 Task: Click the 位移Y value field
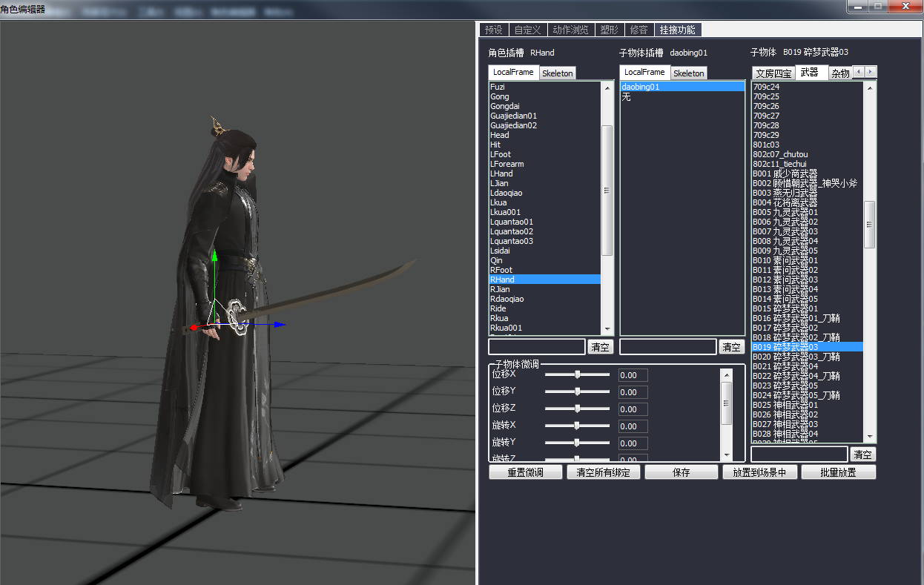click(x=633, y=392)
